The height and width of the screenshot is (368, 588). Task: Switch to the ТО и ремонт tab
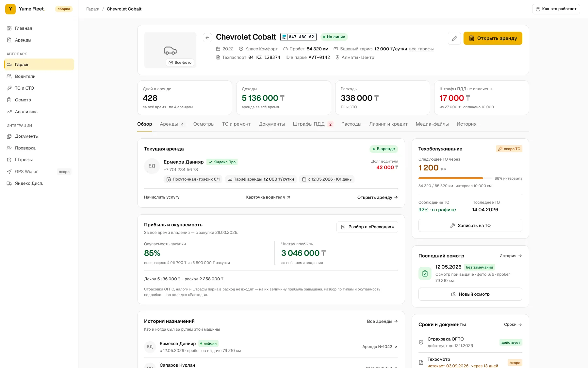[237, 124]
